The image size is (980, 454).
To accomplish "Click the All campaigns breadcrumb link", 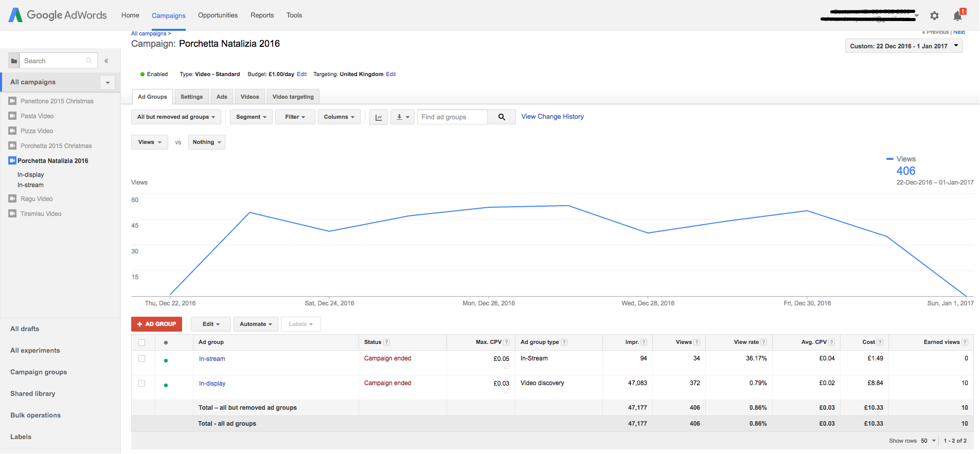I will 149,34.
